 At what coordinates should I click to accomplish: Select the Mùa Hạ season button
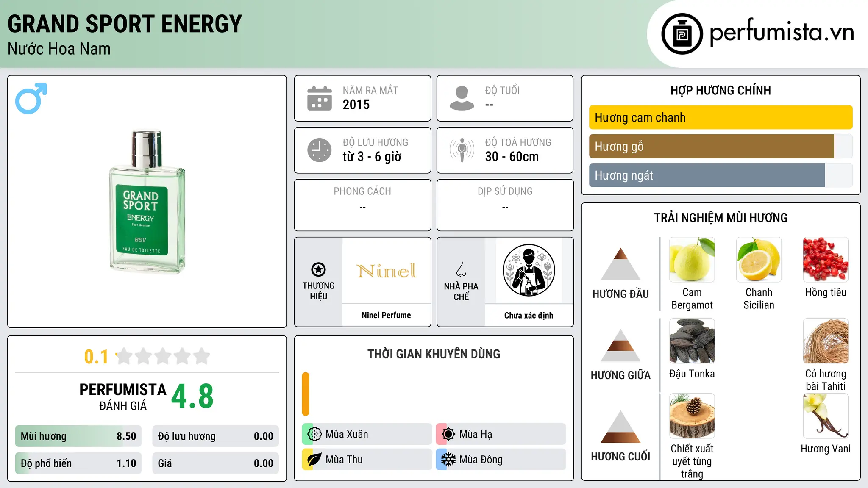pos(501,434)
